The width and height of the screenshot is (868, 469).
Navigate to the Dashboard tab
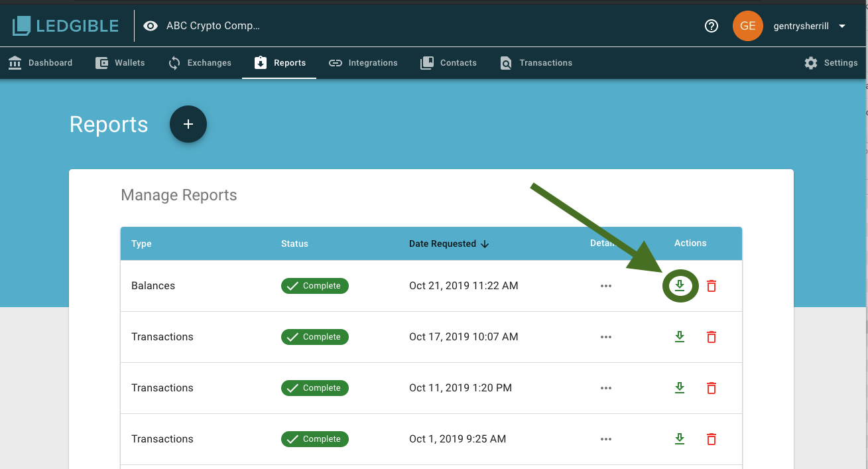[40, 63]
